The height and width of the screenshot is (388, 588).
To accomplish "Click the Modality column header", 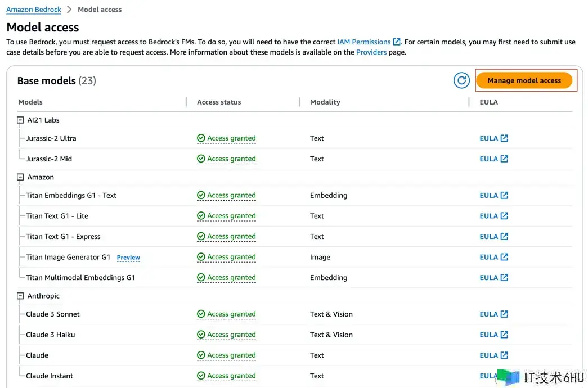I will 325,102.
